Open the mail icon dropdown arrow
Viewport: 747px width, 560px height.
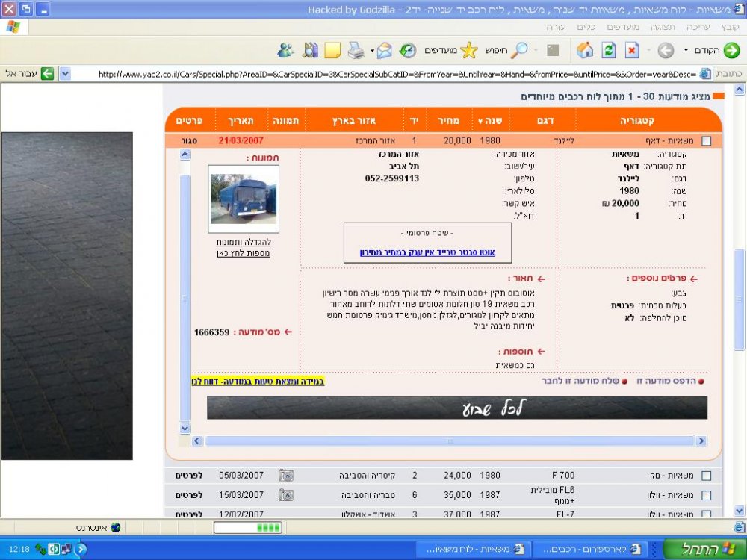point(372,50)
